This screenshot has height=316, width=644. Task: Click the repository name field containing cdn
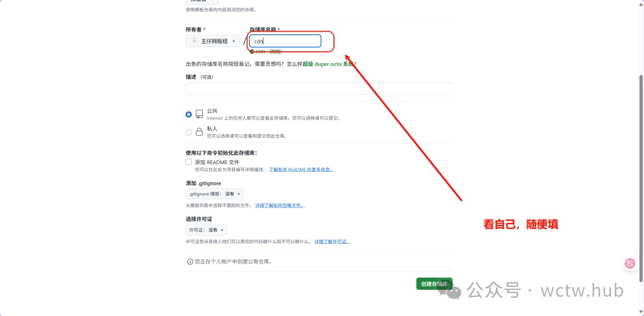pos(285,41)
